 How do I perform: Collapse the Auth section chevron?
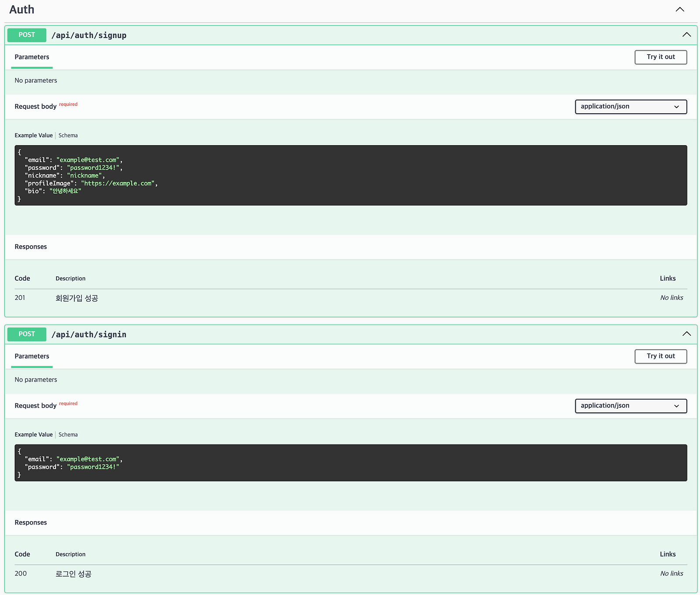tap(679, 10)
